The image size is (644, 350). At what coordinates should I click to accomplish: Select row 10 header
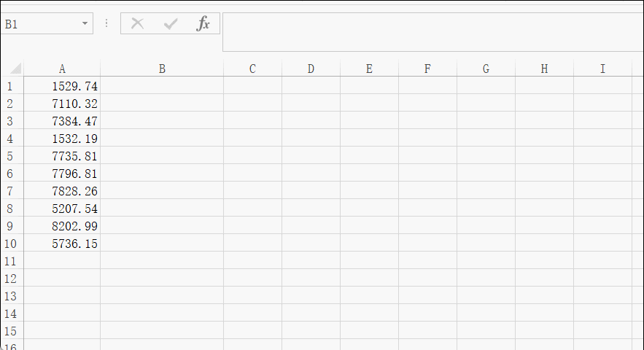[x=10, y=244]
